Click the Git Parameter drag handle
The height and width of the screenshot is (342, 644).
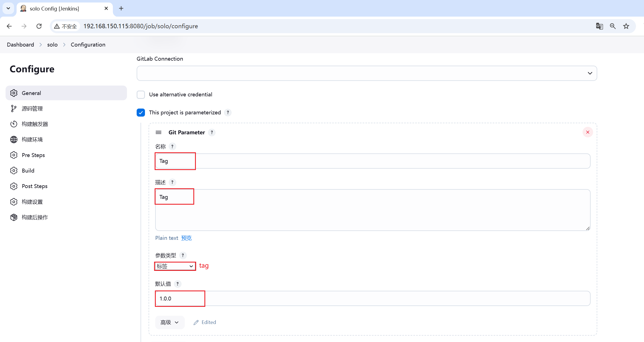coord(159,132)
